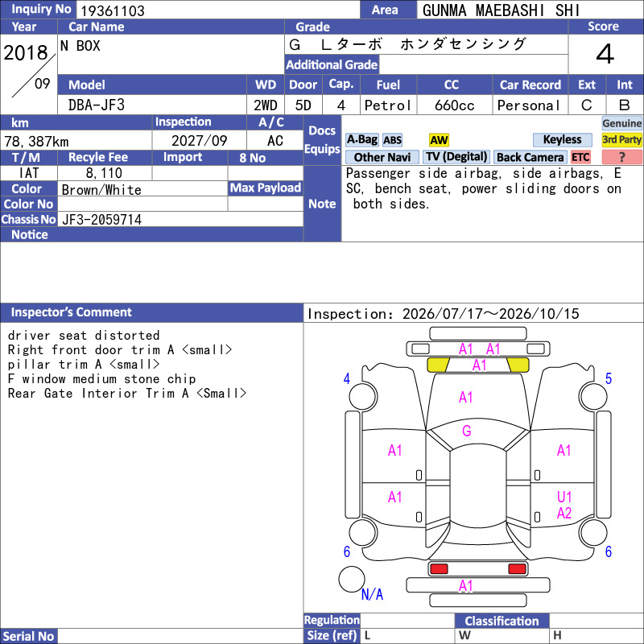Click the A1 mark on the hood
The height and width of the screenshot is (644, 644).
click(x=465, y=397)
